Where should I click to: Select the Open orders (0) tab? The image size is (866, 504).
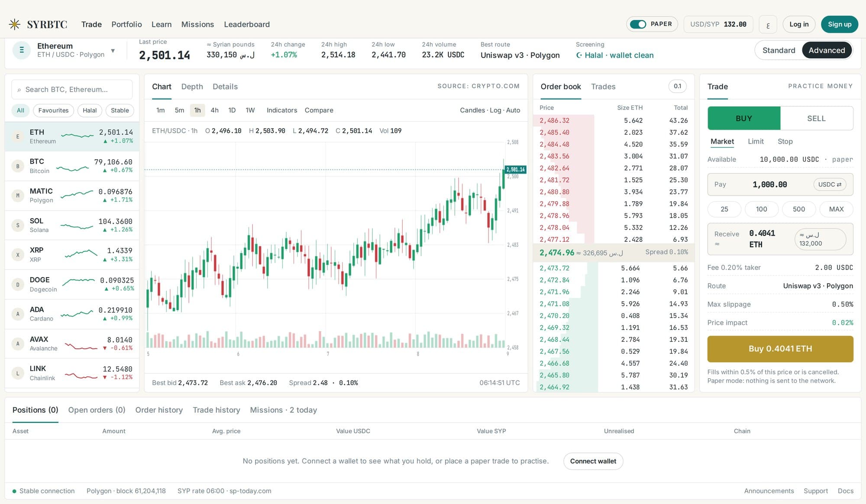tap(97, 410)
